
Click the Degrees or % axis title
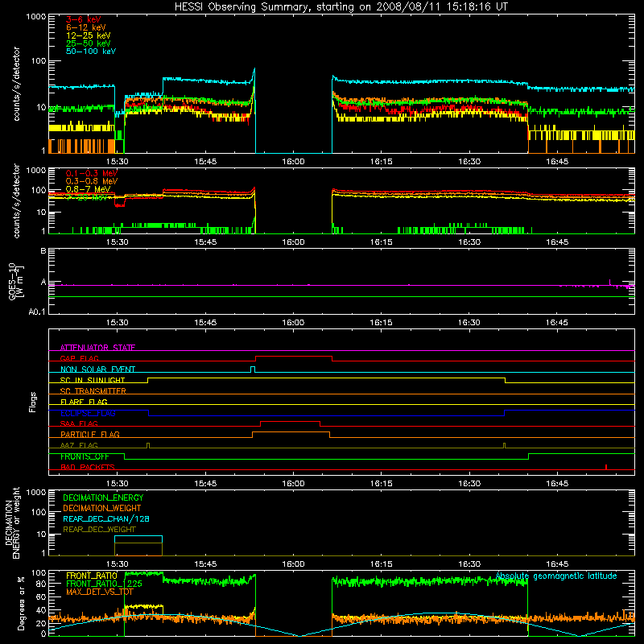click(x=21, y=603)
